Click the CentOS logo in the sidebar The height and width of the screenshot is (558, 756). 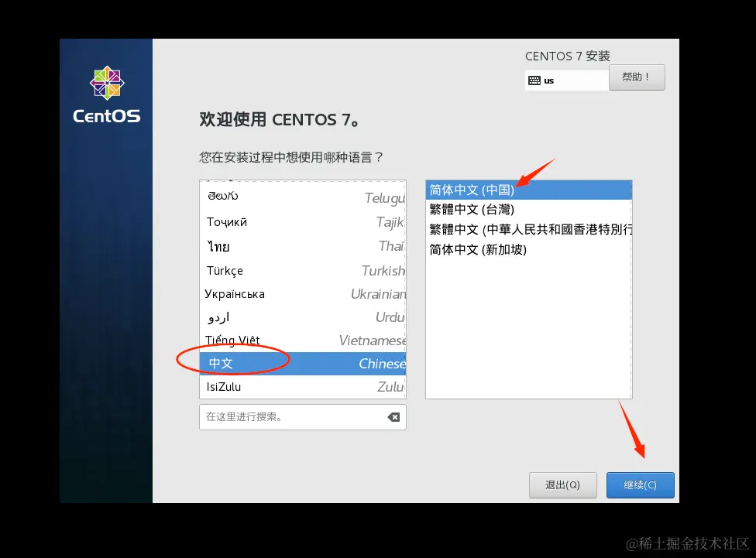107,95
